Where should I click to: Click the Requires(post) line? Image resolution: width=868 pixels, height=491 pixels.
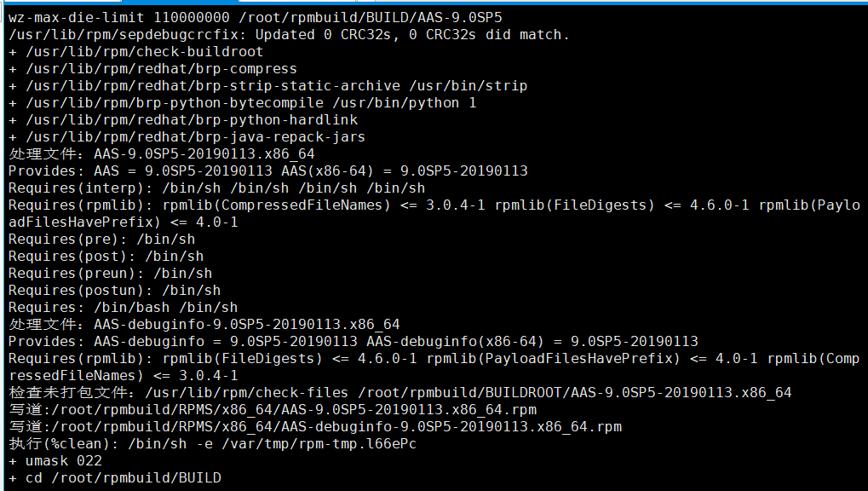[106, 256]
